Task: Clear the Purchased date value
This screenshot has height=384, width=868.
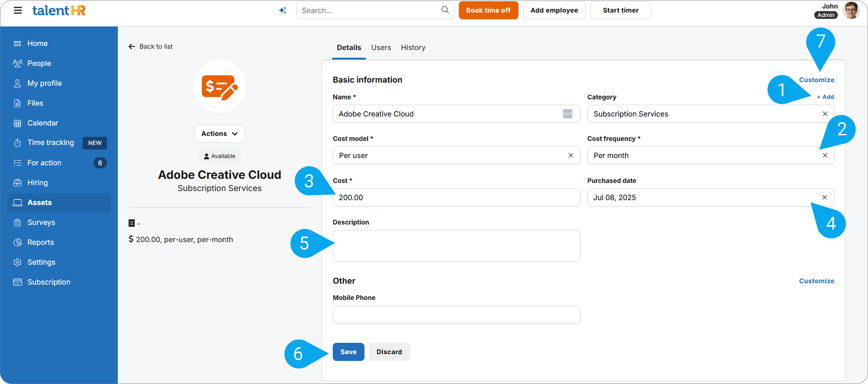Action: [x=825, y=197]
